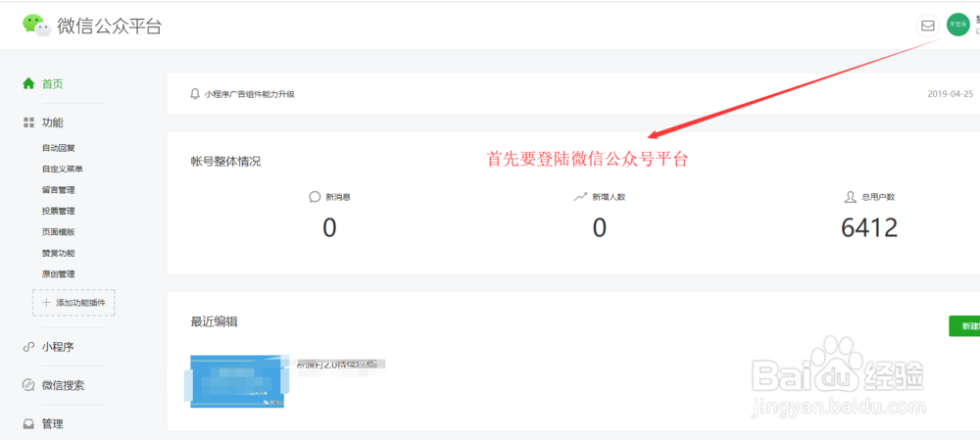Click the green account avatar
This screenshot has height=440, width=980.
click(x=958, y=25)
